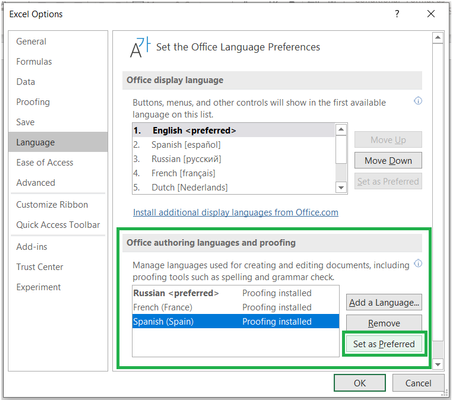Click the Help question mark icon

click(x=397, y=14)
